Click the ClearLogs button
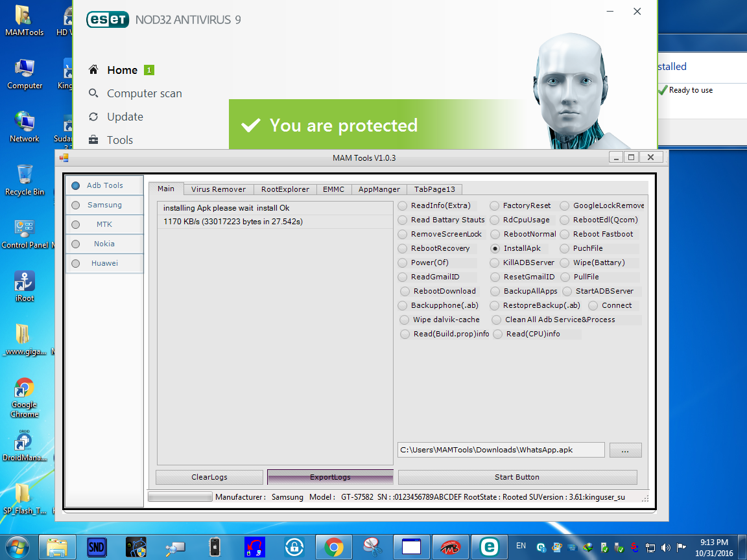Image resolution: width=747 pixels, height=560 pixels. [209, 477]
